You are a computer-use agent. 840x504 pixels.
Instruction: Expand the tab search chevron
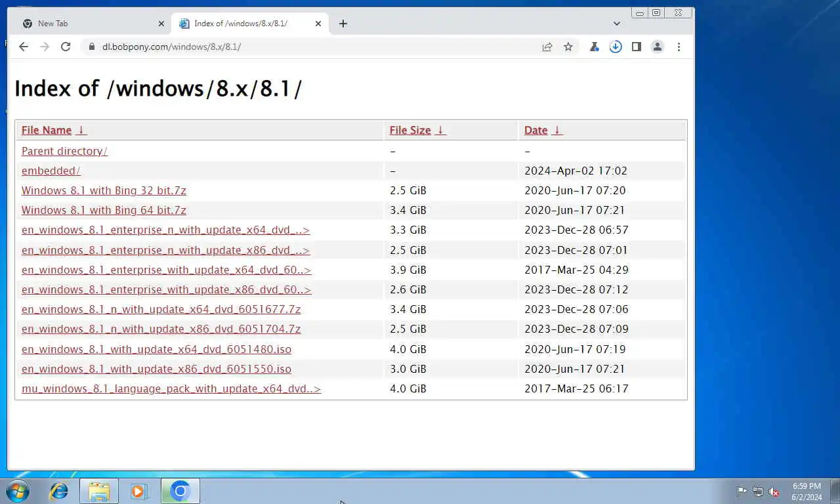pos(617,24)
